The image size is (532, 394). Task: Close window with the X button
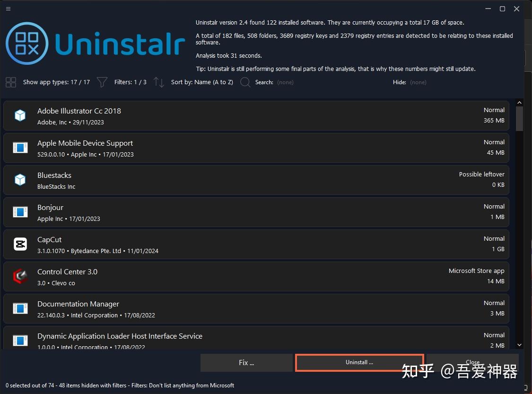[516, 9]
